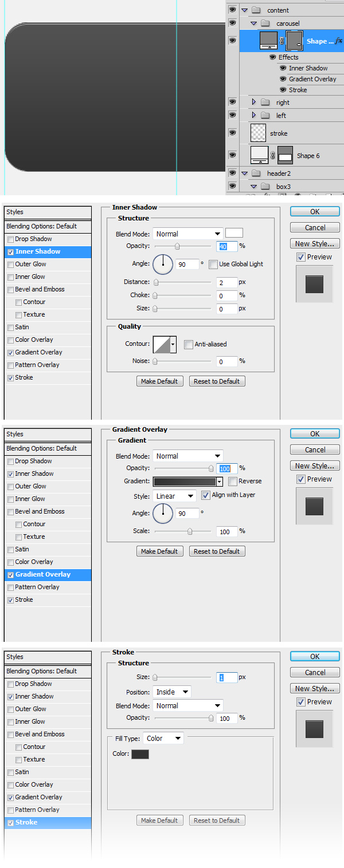The height and width of the screenshot is (868, 344).
Task: Click the white Inner Shadow color swatch
Action: coord(234,233)
